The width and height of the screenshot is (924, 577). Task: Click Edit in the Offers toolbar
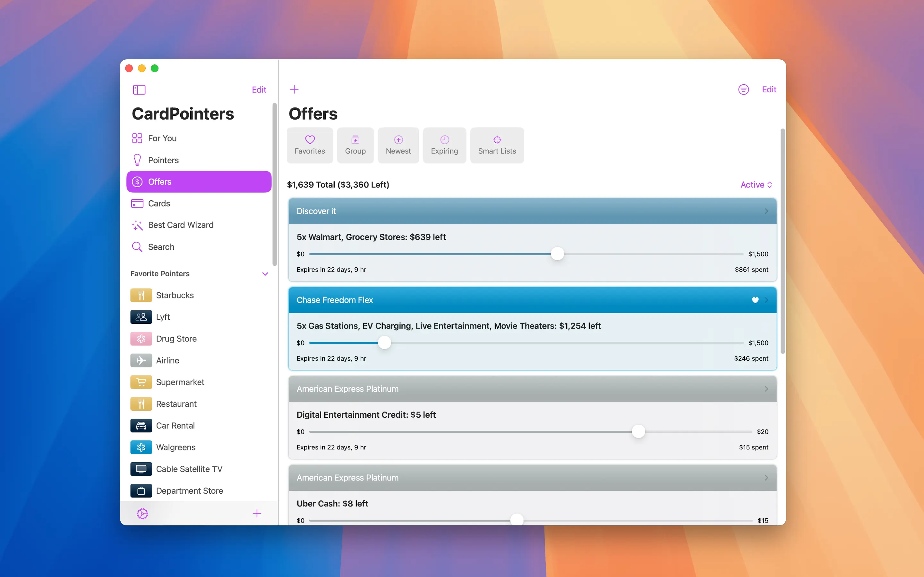click(769, 90)
